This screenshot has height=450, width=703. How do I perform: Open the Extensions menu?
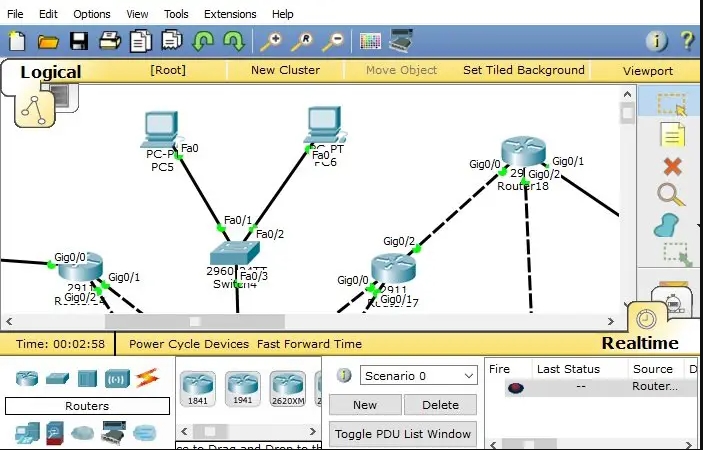(x=229, y=14)
